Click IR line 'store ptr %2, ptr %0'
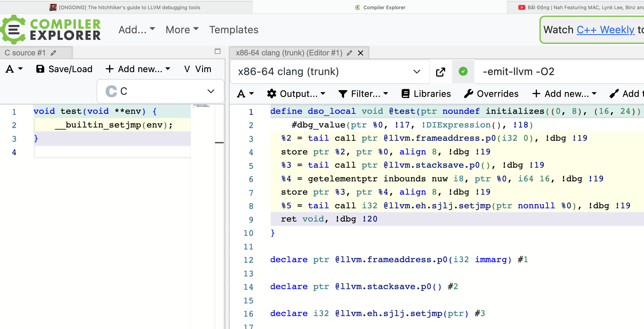Image resolution: width=644 pixels, height=329 pixels. click(x=386, y=152)
